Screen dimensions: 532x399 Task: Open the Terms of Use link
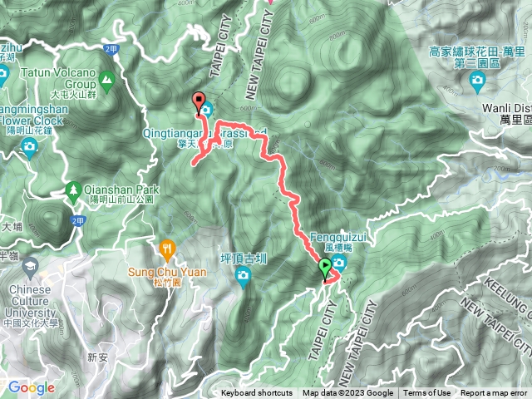pyautogui.click(x=426, y=393)
